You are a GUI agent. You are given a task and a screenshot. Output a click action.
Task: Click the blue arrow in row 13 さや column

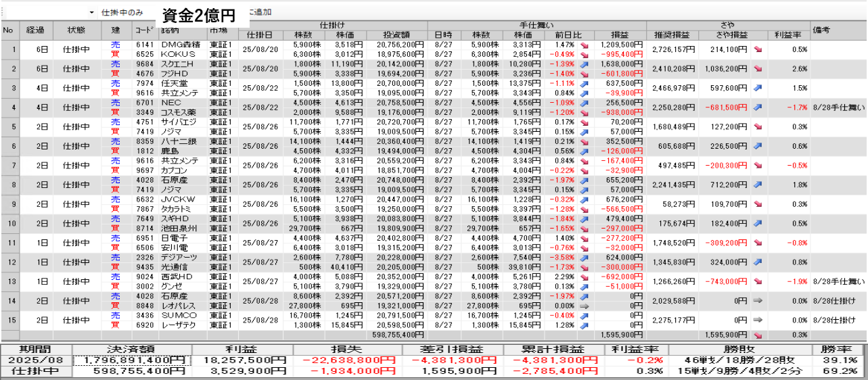[x=757, y=282]
